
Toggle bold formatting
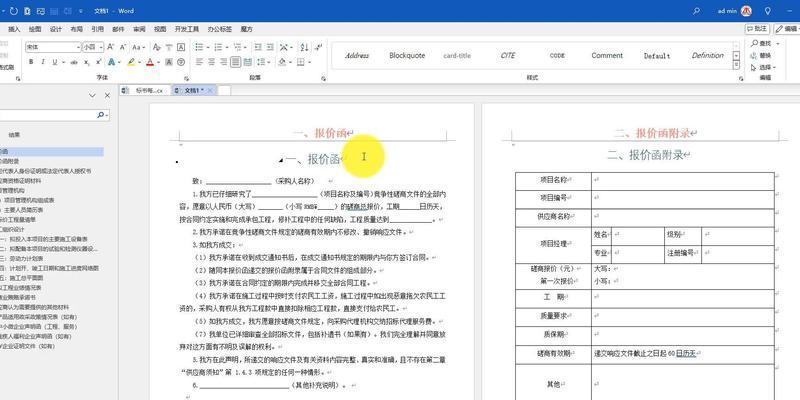point(31,62)
